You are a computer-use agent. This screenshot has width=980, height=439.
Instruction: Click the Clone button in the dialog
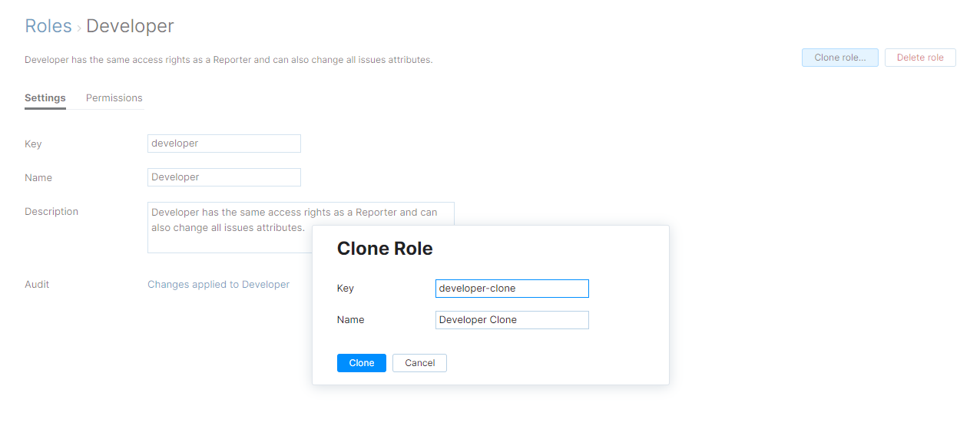[x=361, y=363]
